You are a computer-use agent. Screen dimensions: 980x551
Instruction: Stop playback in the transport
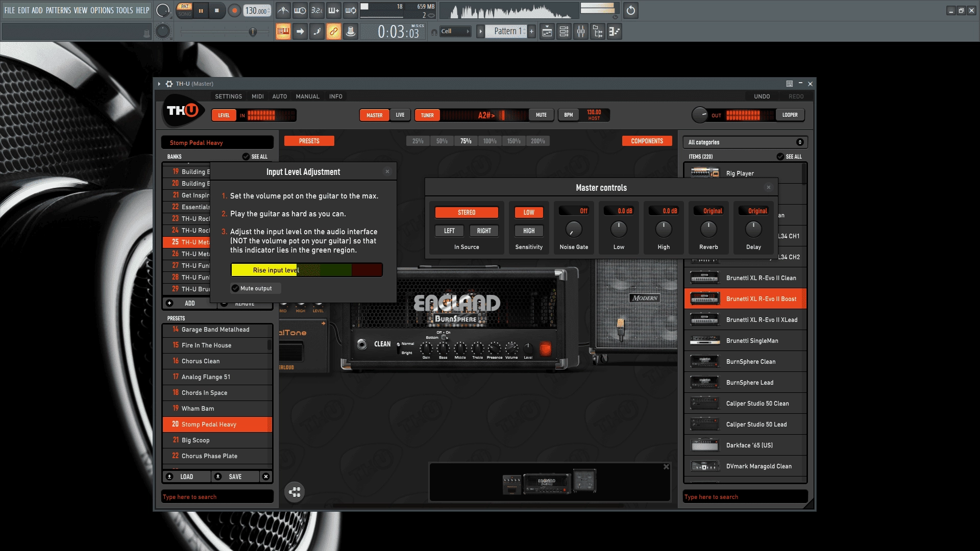tap(217, 10)
